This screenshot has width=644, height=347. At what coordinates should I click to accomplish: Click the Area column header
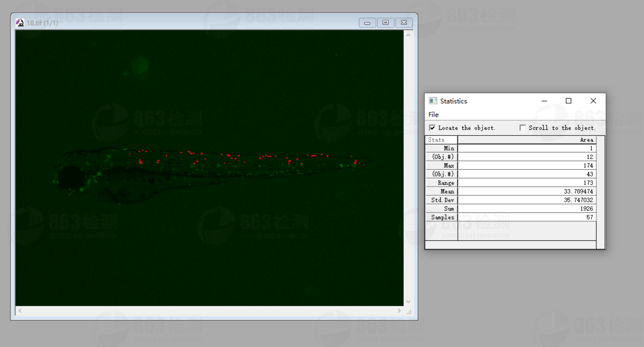pos(527,140)
